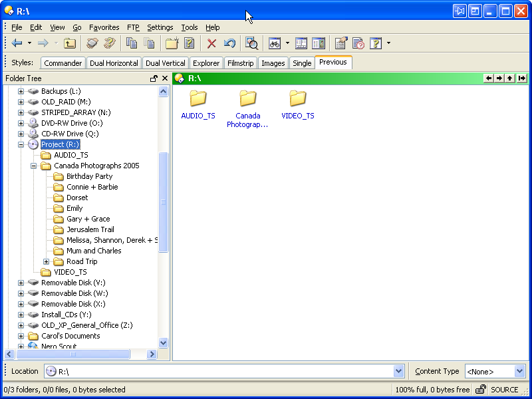
Task: Go up to the parent folder
Action: pos(70,43)
